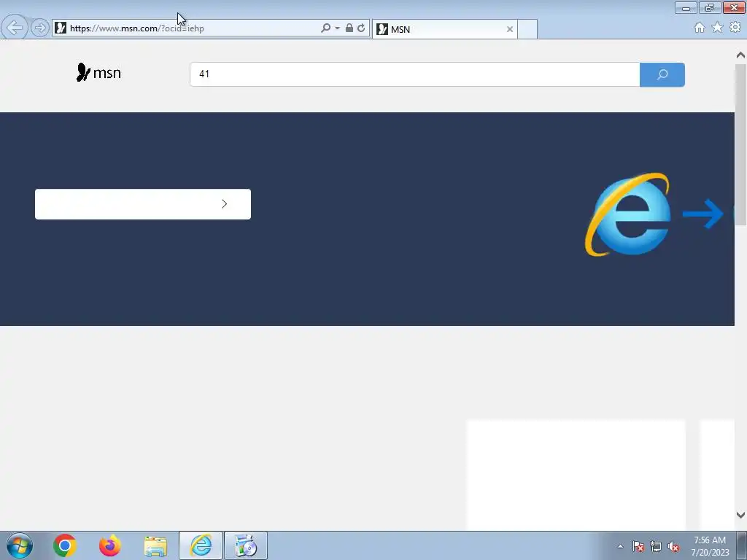This screenshot has height=560, width=747.
Task: Click the scrollbar down arrow
Action: click(x=740, y=515)
